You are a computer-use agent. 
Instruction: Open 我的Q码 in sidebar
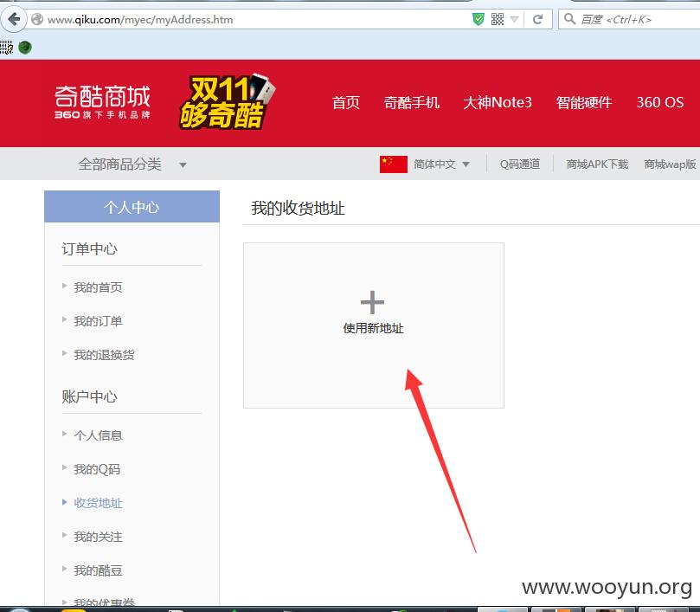[x=97, y=469]
